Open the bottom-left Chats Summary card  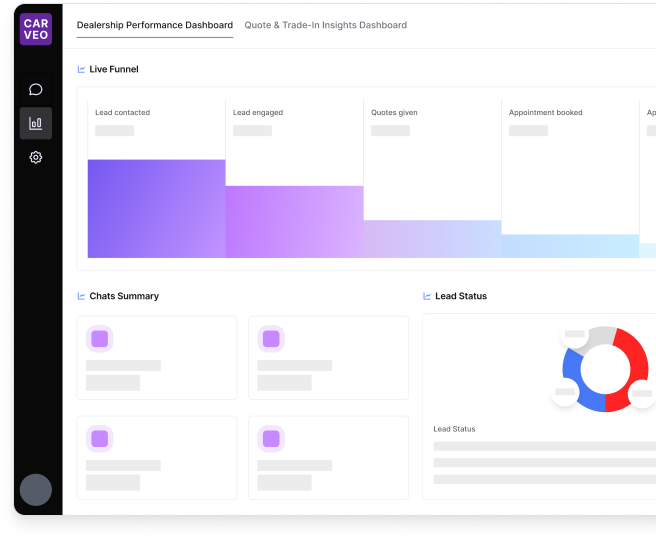coord(157,457)
